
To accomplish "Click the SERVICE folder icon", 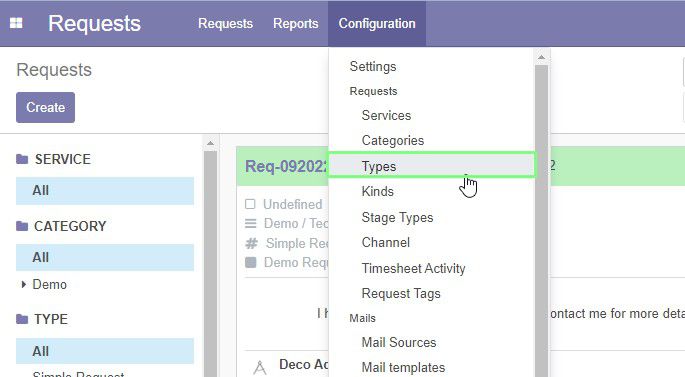I will click(22, 159).
